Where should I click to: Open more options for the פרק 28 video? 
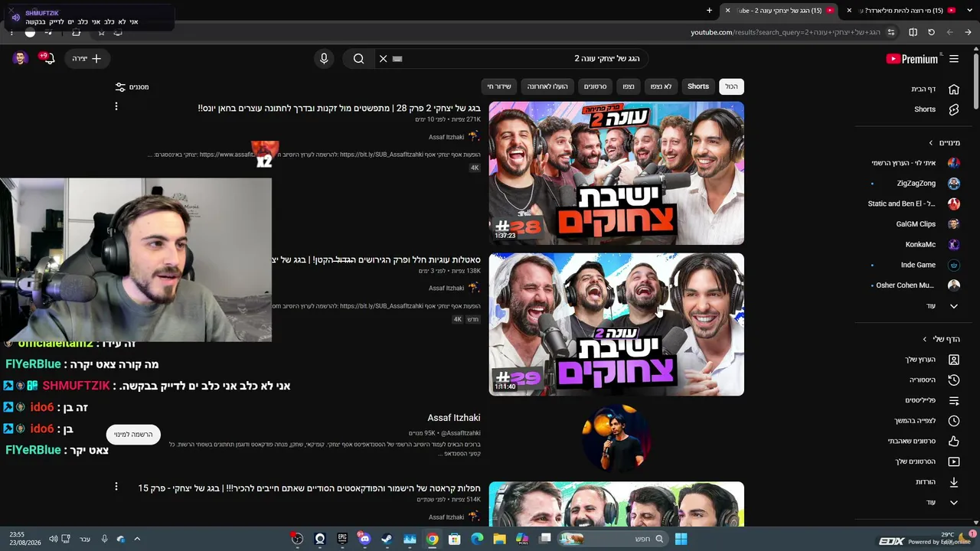click(116, 106)
